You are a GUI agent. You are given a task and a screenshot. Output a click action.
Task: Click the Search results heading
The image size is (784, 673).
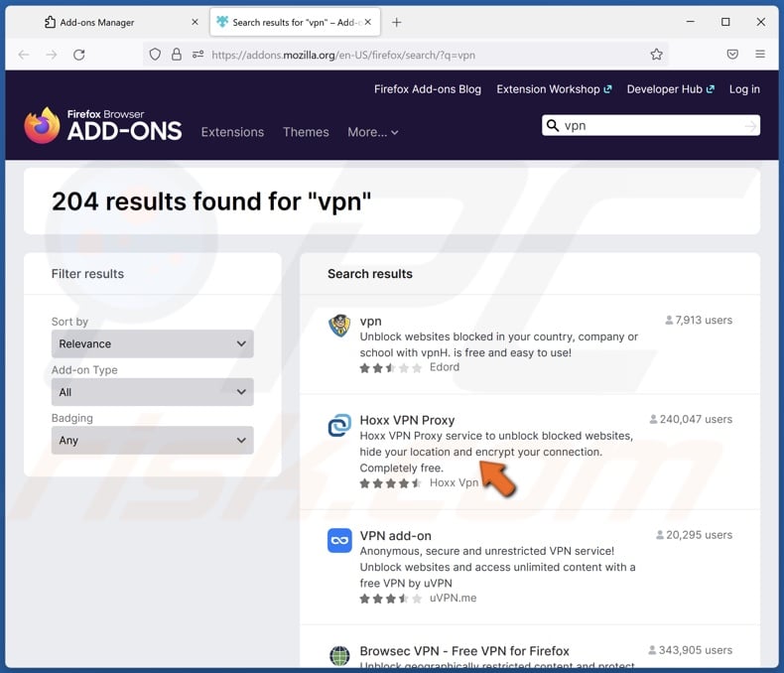(370, 274)
